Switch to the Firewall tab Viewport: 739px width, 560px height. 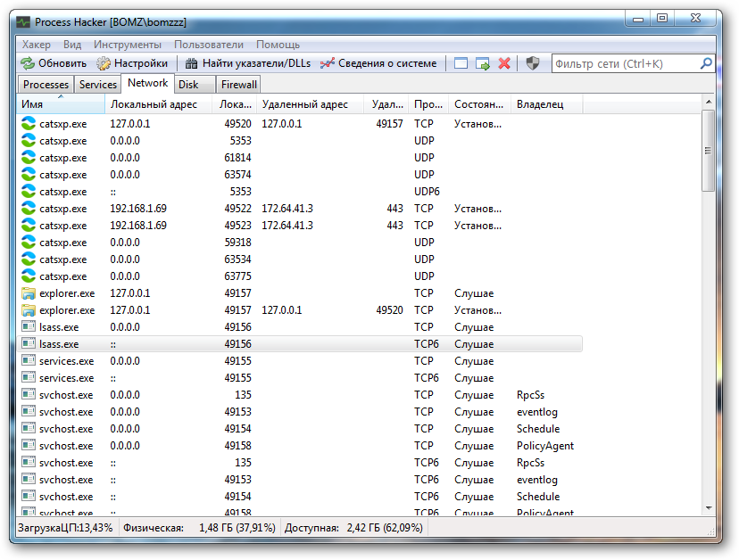(238, 85)
